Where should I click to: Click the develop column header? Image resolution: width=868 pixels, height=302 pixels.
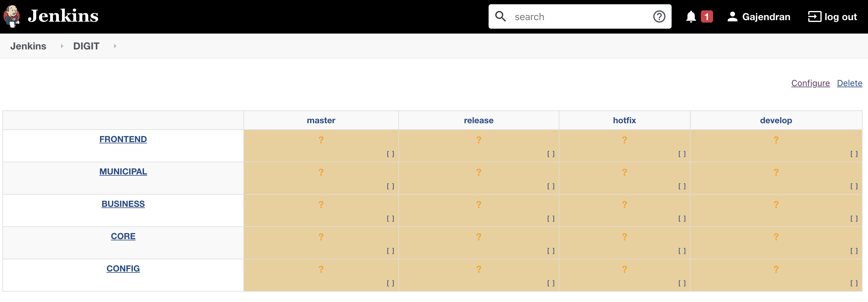[x=776, y=120]
